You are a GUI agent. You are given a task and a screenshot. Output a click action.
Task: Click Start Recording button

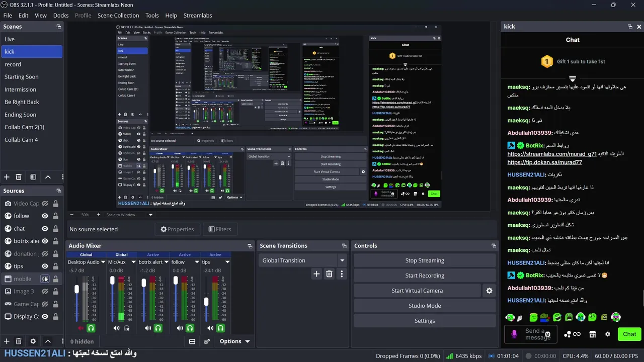425,276
